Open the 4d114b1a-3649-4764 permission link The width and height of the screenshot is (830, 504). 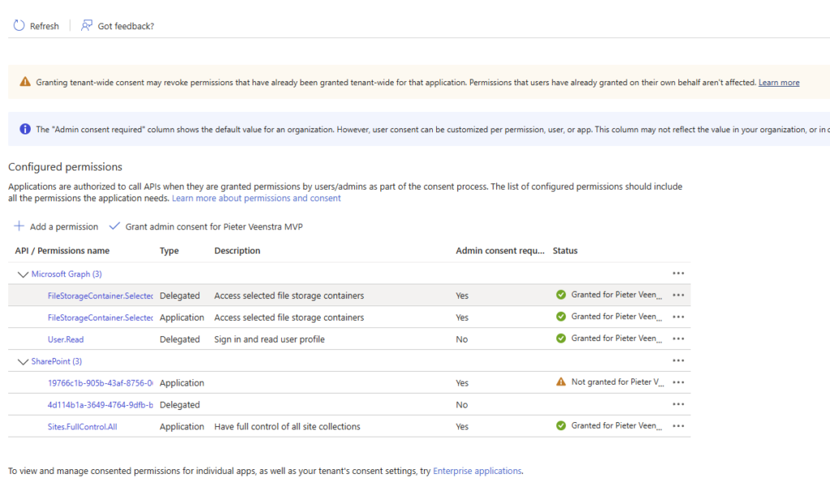[x=100, y=404]
